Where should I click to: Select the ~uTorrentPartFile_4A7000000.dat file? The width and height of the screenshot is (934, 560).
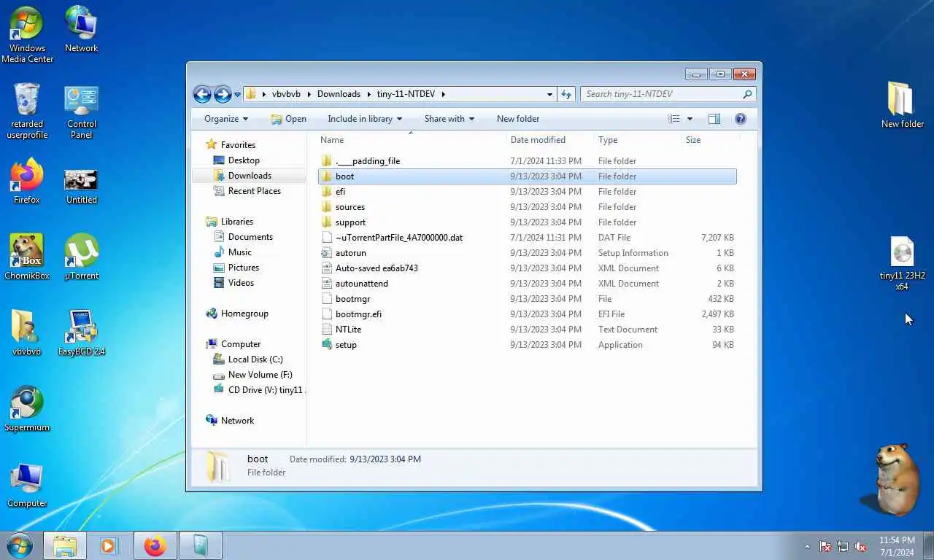pos(527,238)
